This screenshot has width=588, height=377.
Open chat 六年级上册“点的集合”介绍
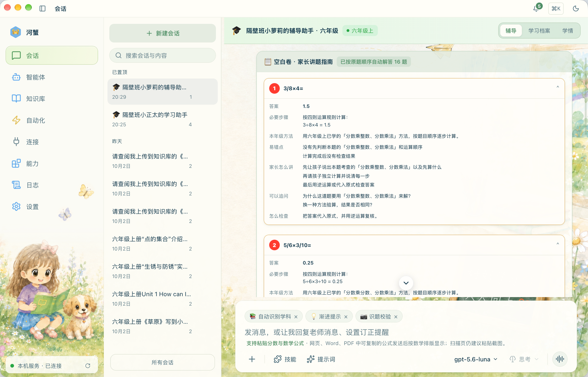point(162,244)
